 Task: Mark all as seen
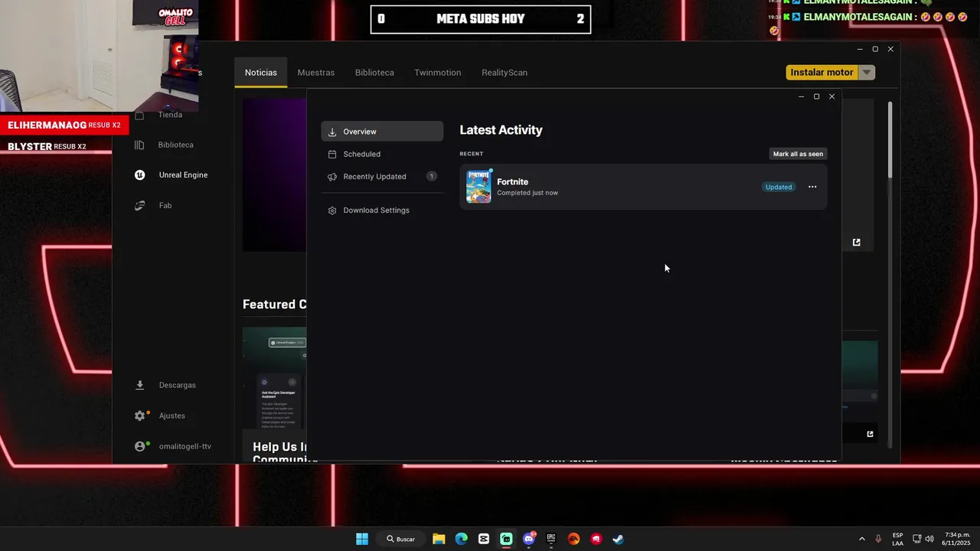tap(798, 154)
